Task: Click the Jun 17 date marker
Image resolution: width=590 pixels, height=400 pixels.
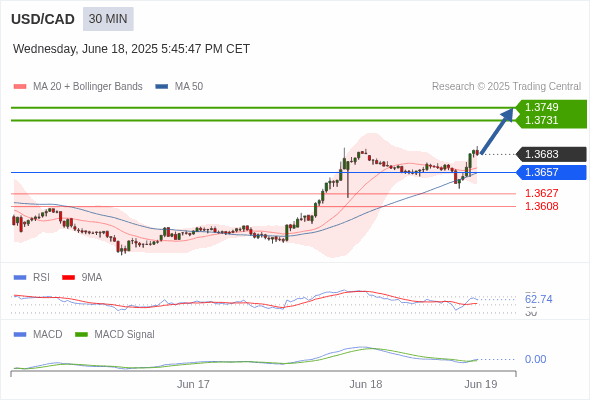Action: (x=193, y=384)
